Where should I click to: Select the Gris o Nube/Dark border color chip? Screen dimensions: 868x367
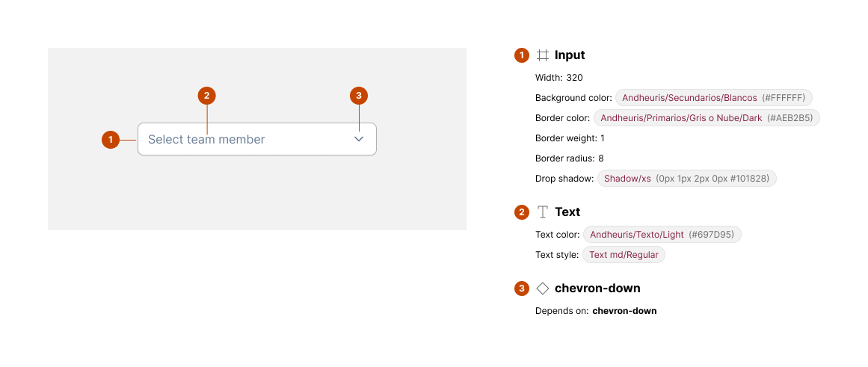(x=707, y=118)
